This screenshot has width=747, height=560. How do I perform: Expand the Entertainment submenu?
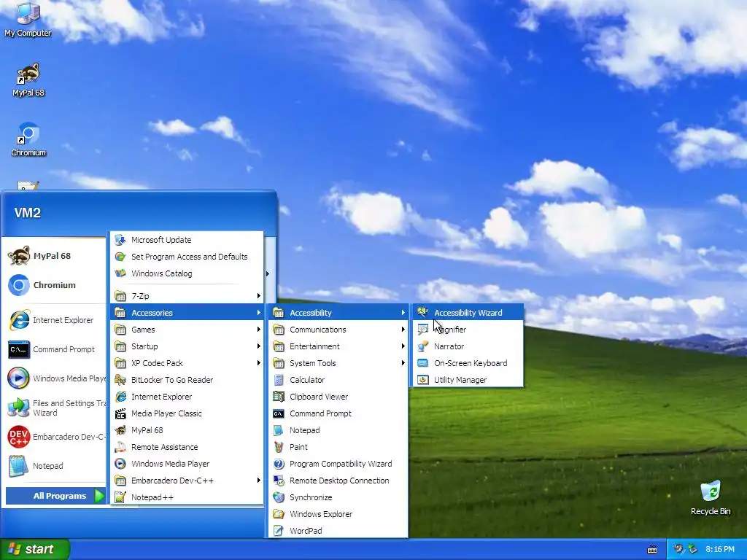[338, 346]
